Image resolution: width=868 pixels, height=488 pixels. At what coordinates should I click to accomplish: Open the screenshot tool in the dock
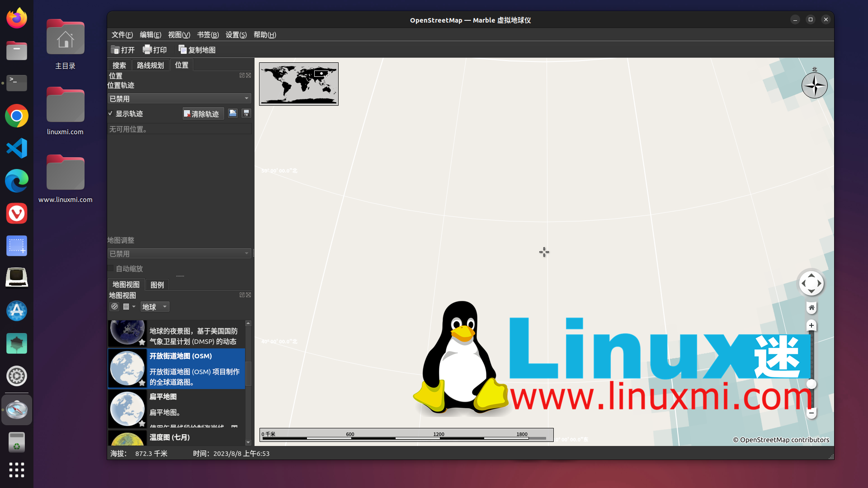[x=17, y=246]
